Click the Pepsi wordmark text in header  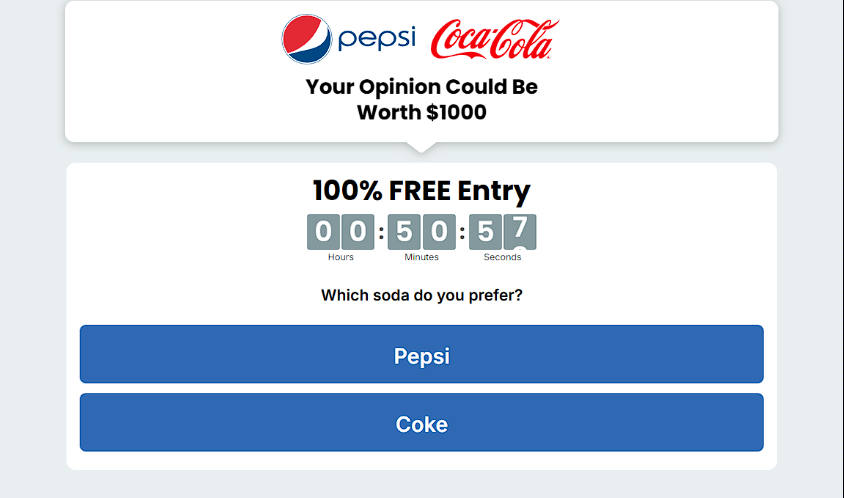pos(377,38)
